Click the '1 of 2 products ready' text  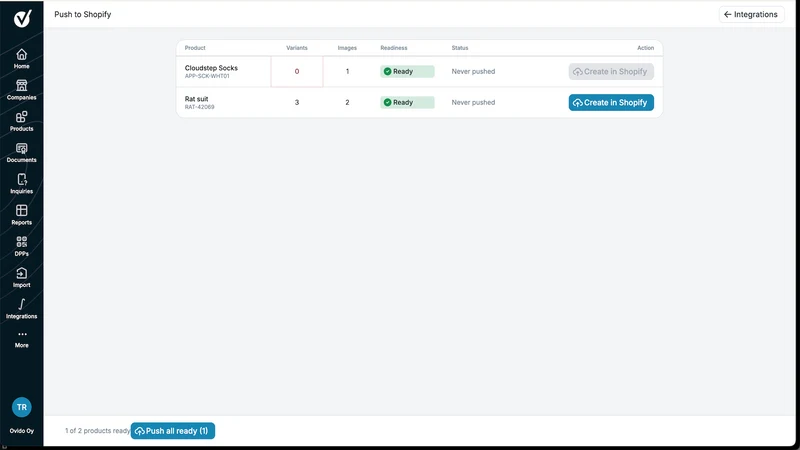(97, 431)
